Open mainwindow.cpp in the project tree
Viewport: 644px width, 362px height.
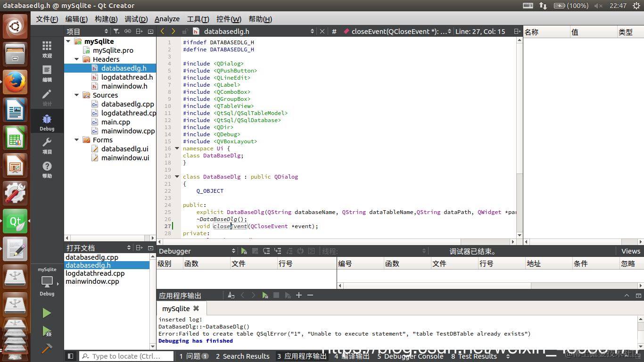(x=128, y=131)
